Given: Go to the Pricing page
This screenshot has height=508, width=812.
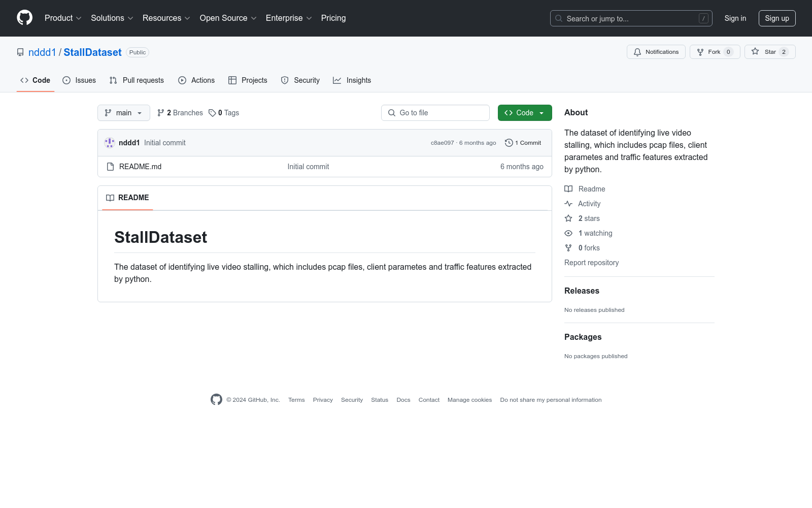Looking at the screenshot, I should click(333, 18).
